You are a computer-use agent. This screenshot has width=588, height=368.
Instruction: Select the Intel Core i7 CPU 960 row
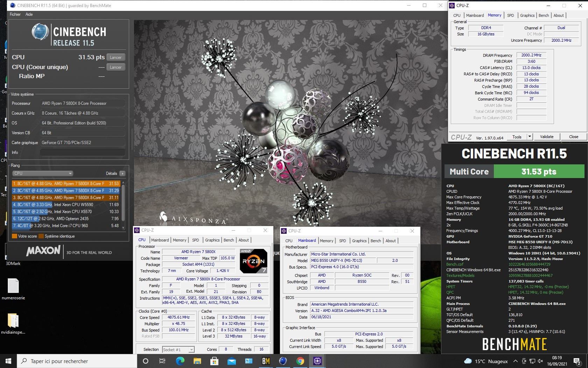(66, 226)
